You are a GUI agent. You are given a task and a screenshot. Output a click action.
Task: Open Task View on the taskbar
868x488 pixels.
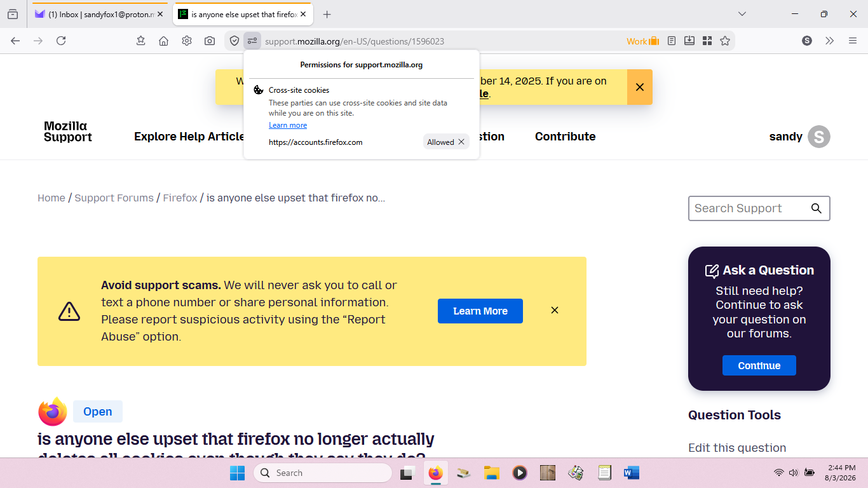[407, 473]
